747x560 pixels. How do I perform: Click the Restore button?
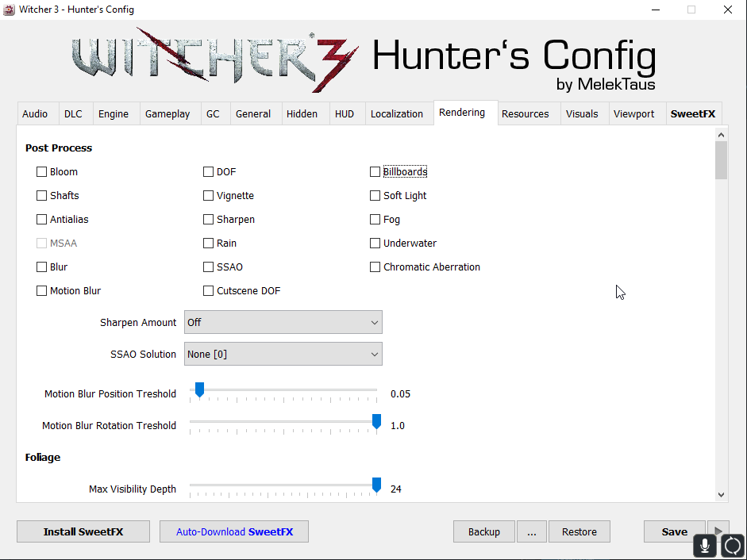580,531
